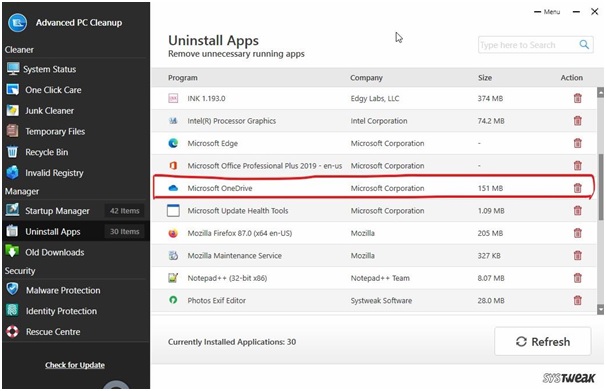Click the 30 Items uninstall count badge
Image resolution: width=606 pixels, height=391 pixels.
124,231
